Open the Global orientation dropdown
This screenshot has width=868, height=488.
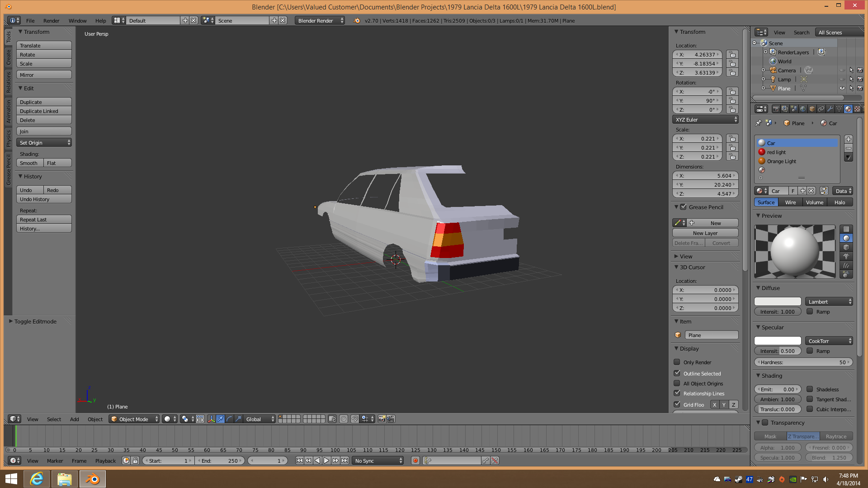click(x=259, y=419)
